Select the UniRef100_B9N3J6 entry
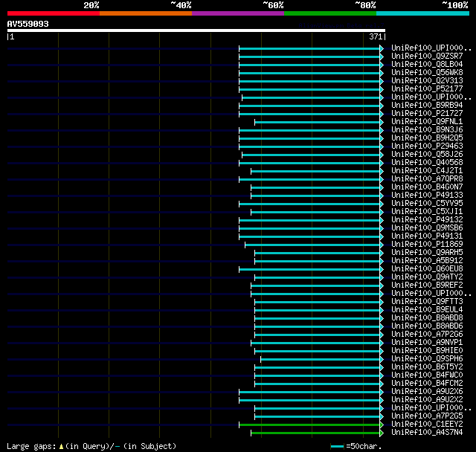 [x=427, y=130]
